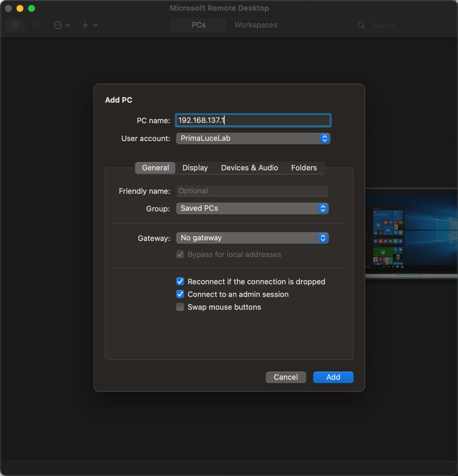Open the User account dropdown
Image resolution: width=458 pixels, height=476 pixels.
[x=253, y=138]
